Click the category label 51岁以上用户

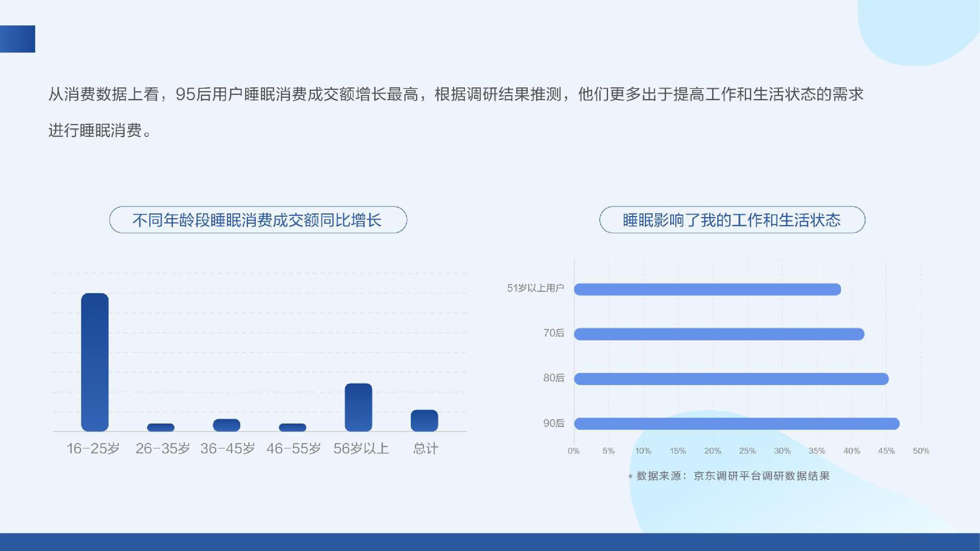tap(535, 288)
